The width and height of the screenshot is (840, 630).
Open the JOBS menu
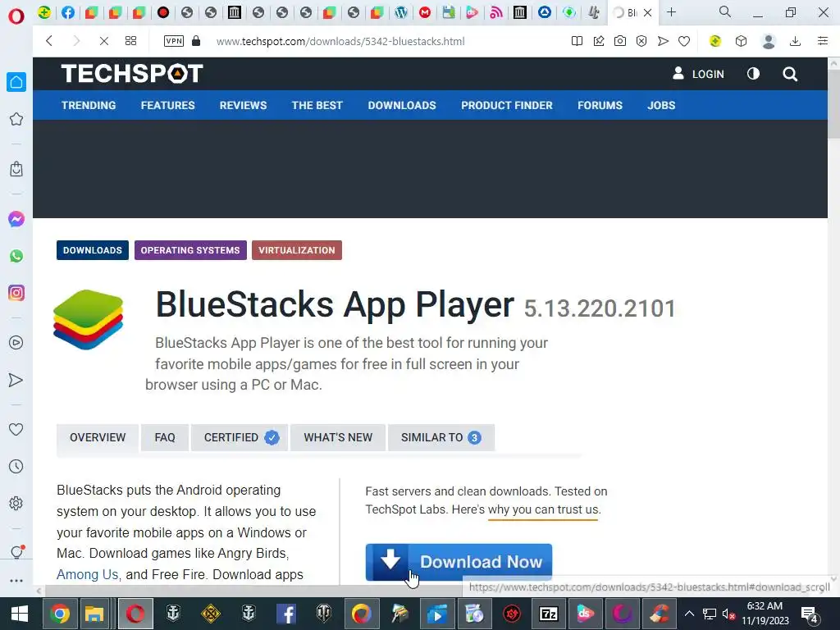[661, 106]
